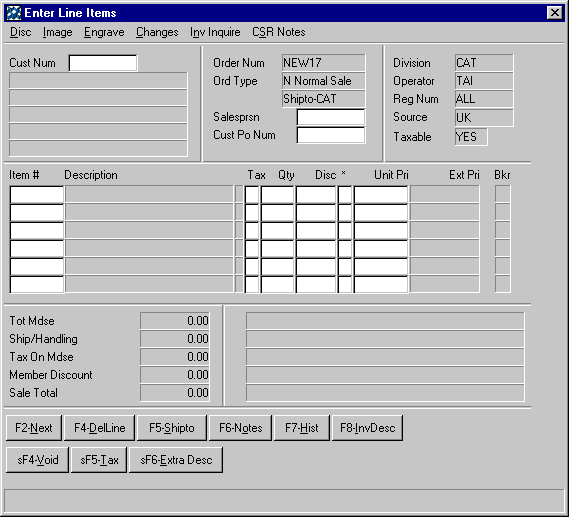
Task: Void the order with sF4-Void
Action: pyautogui.click(x=37, y=460)
